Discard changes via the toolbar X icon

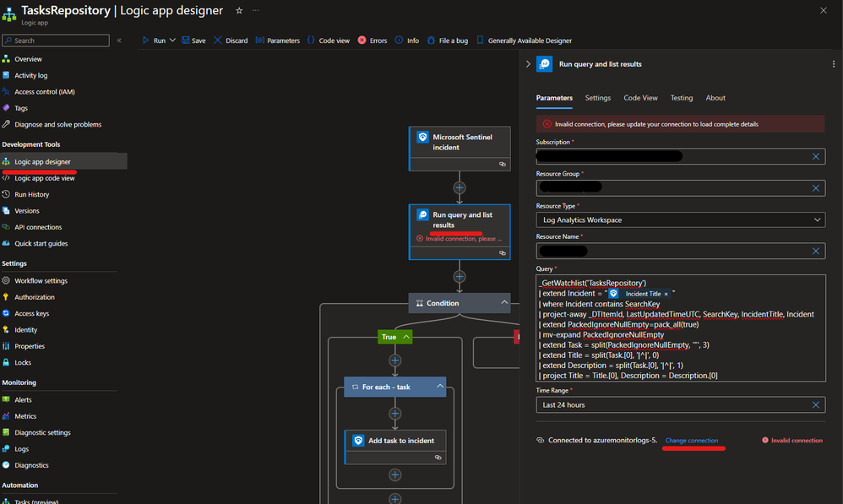pyautogui.click(x=218, y=41)
